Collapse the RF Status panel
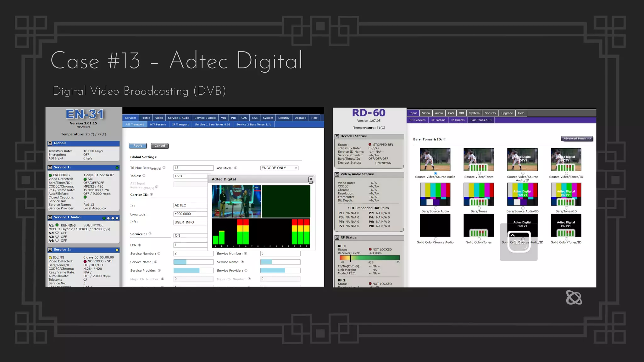Viewport: 644px width, 362px height. pos(337,238)
